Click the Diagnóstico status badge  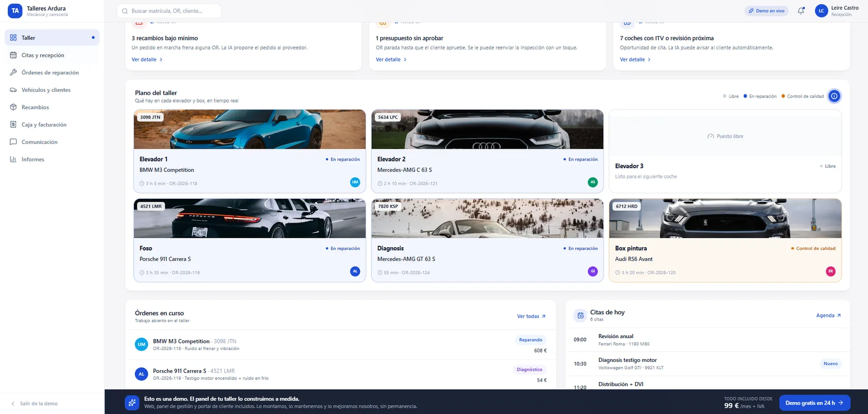coord(530,370)
